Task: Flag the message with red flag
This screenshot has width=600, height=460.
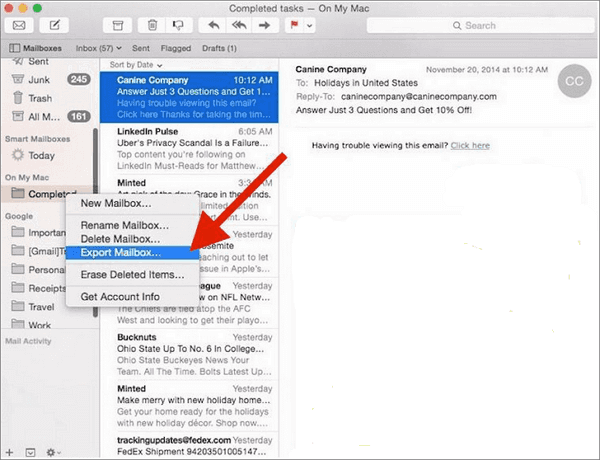Action: tap(294, 26)
